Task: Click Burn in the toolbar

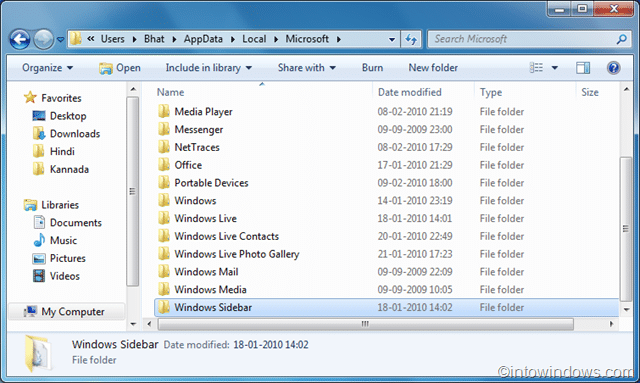Action: point(372,68)
